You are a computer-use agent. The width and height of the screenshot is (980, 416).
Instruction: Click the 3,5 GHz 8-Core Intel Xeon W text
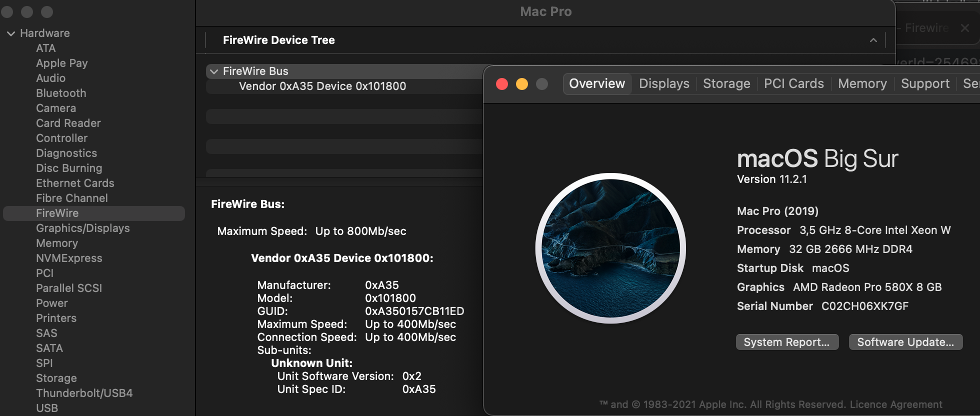click(x=875, y=230)
